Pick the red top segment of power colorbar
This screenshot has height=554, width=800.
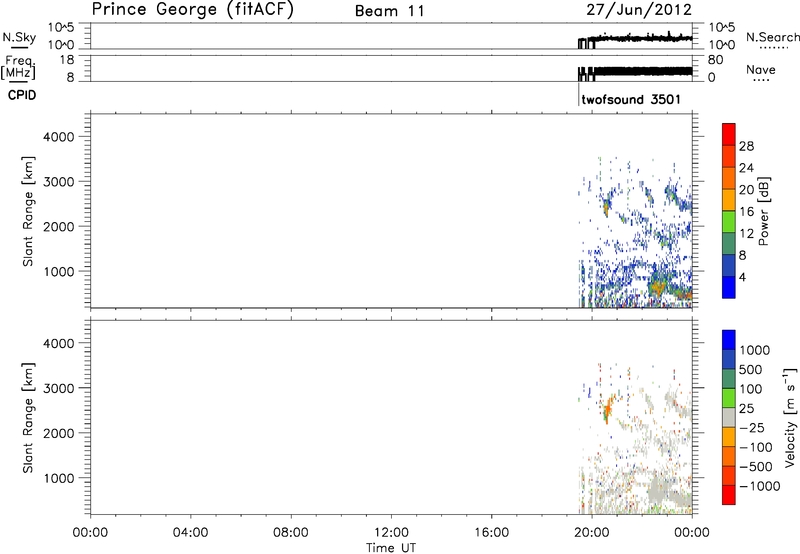(x=729, y=135)
